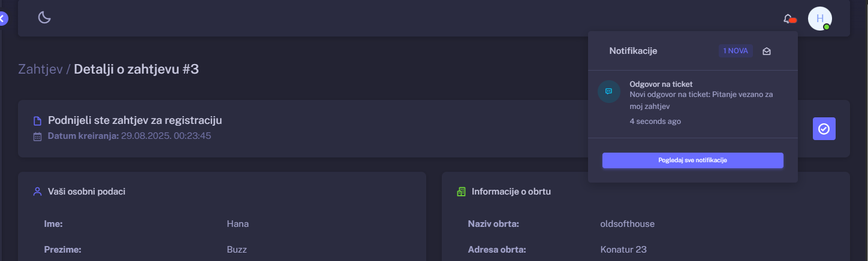Image resolution: width=868 pixels, height=261 pixels.
Task: Click the chat icon of the ticket notification
Action: pos(609,92)
